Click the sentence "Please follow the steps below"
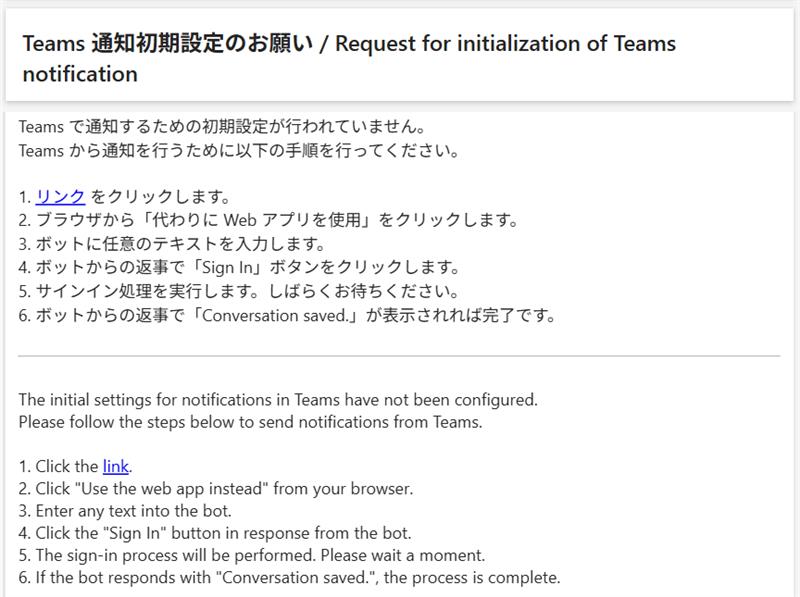Image resolution: width=800 pixels, height=597 pixels. 251,422
